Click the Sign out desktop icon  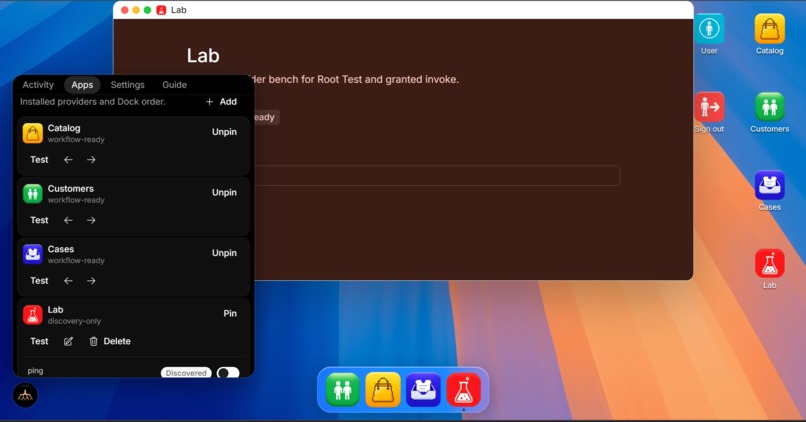[709, 107]
